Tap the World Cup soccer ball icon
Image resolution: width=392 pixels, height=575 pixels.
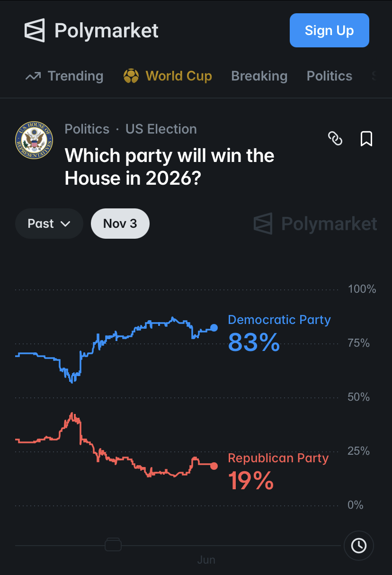point(131,76)
